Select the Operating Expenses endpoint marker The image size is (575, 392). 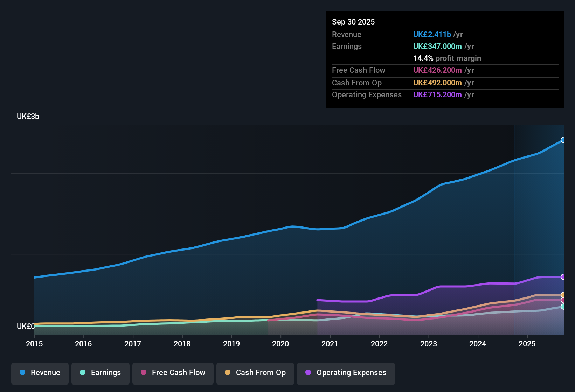[563, 277]
